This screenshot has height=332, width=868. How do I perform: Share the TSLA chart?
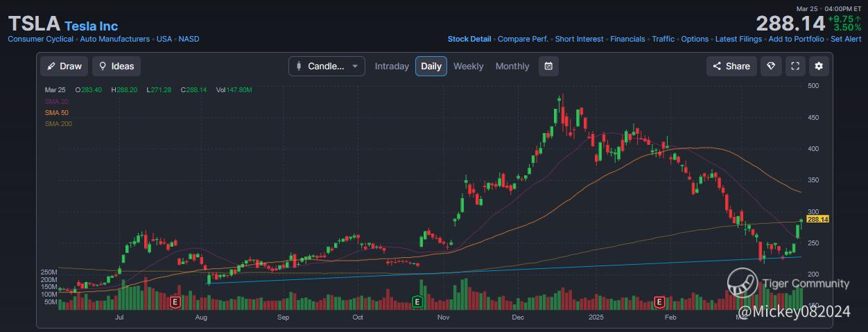pos(732,67)
